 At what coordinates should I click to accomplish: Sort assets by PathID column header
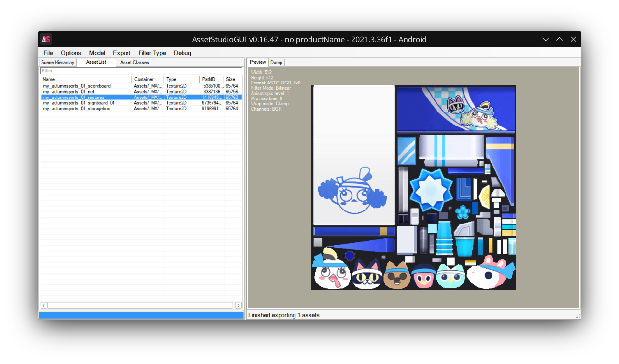tap(211, 79)
